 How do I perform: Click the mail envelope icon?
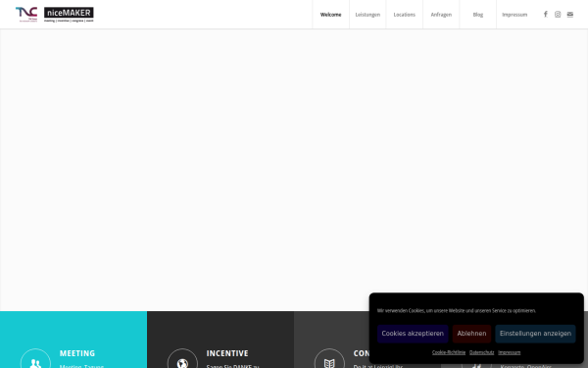click(x=570, y=15)
